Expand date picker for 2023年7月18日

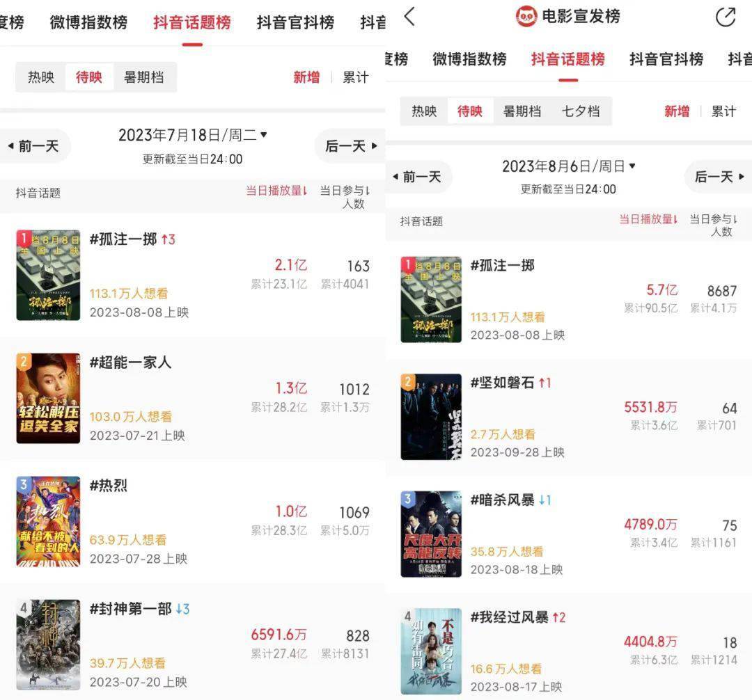[x=192, y=135]
